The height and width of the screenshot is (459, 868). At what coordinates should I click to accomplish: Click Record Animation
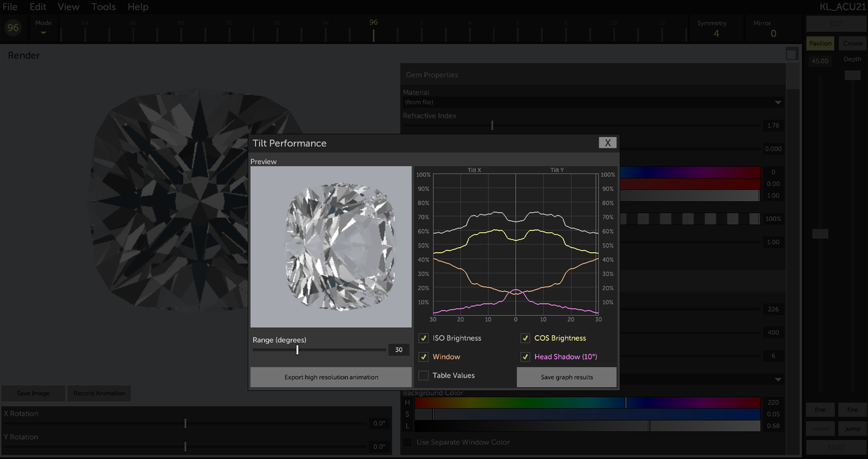point(99,393)
